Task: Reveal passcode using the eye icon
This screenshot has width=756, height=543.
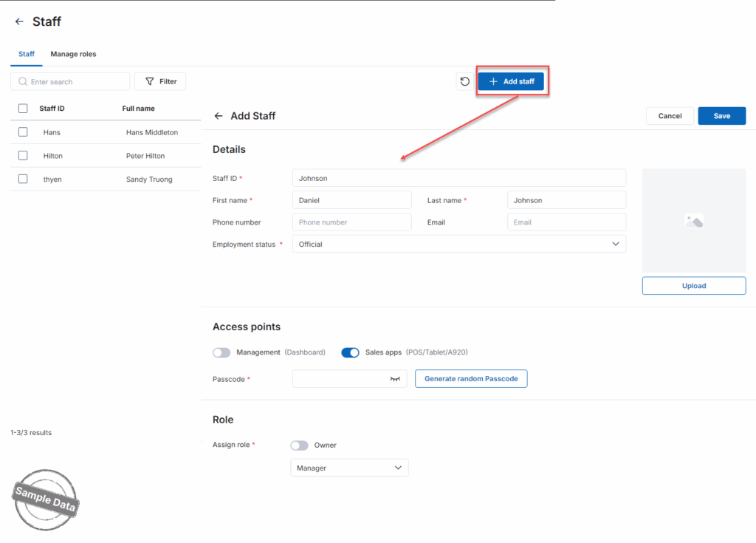Action: tap(395, 379)
